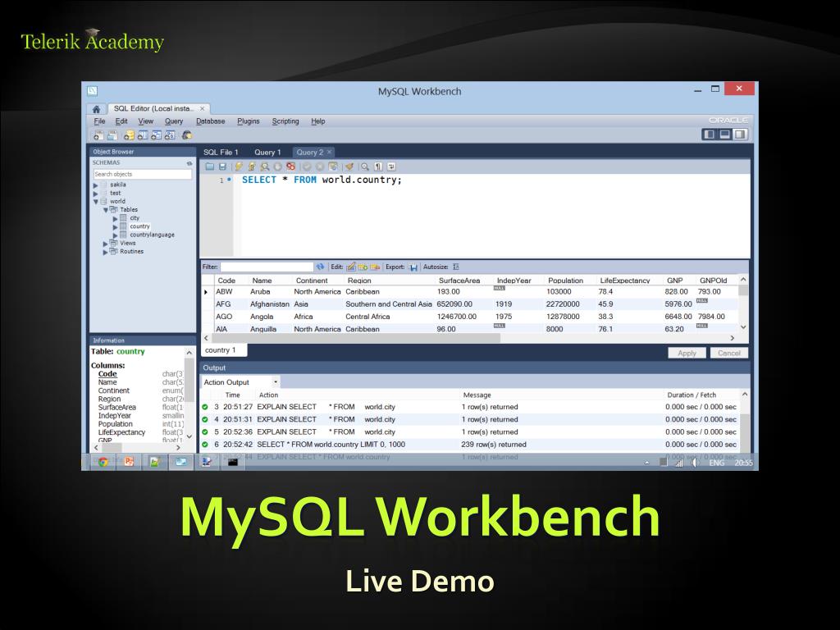Viewport: 840px width, 630px height.
Task: Expand the test schema
Action: (x=96, y=194)
